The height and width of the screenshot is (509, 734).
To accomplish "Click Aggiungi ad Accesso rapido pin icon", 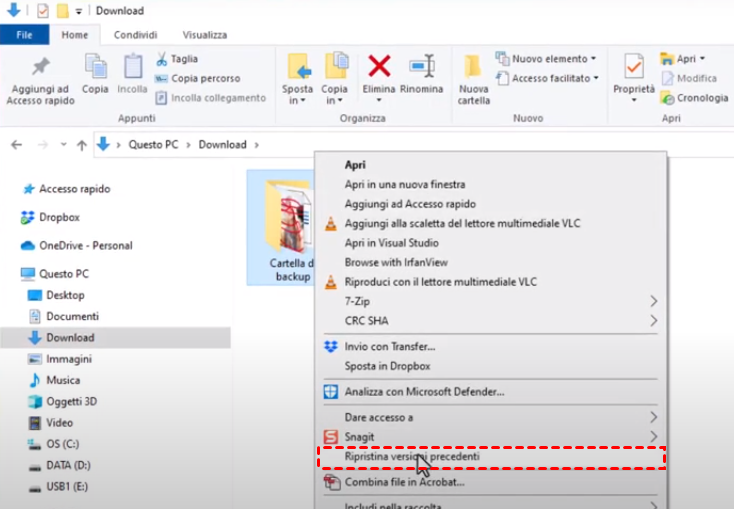I will [x=40, y=67].
